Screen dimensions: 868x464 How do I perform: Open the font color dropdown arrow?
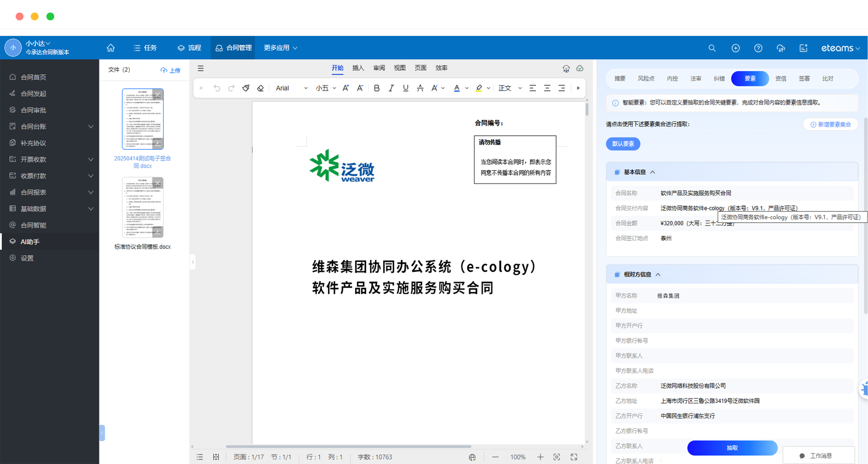coord(467,88)
